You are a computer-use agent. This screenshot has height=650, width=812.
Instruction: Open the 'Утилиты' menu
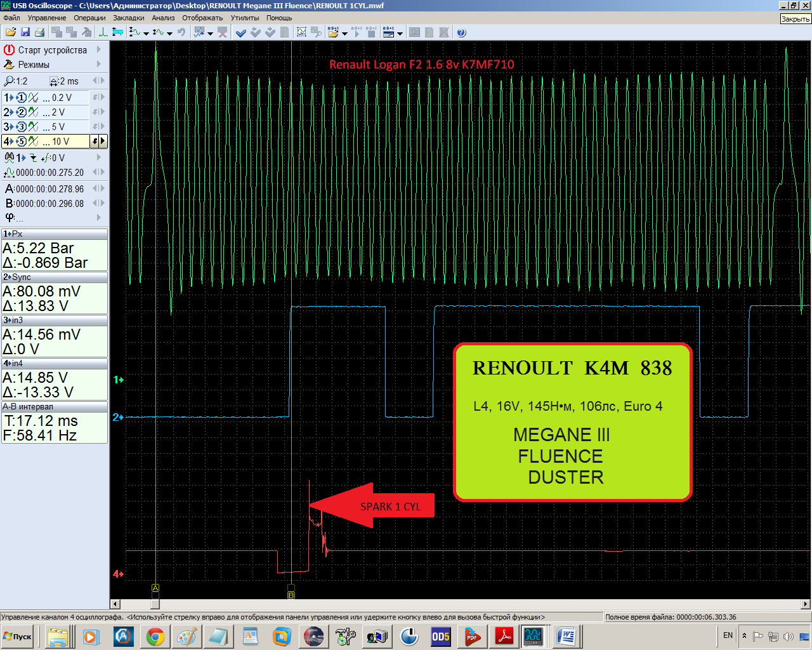(x=245, y=18)
